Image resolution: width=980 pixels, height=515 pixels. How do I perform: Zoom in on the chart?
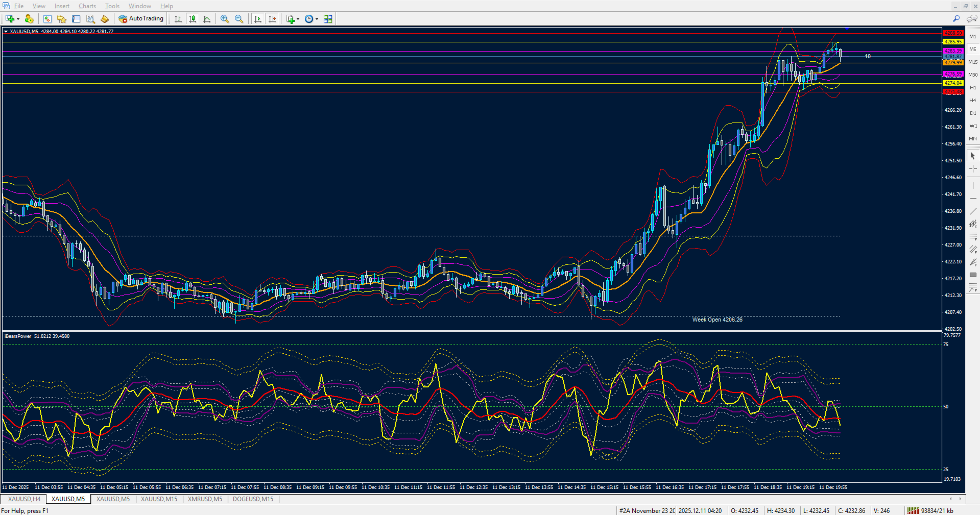[x=225, y=19]
